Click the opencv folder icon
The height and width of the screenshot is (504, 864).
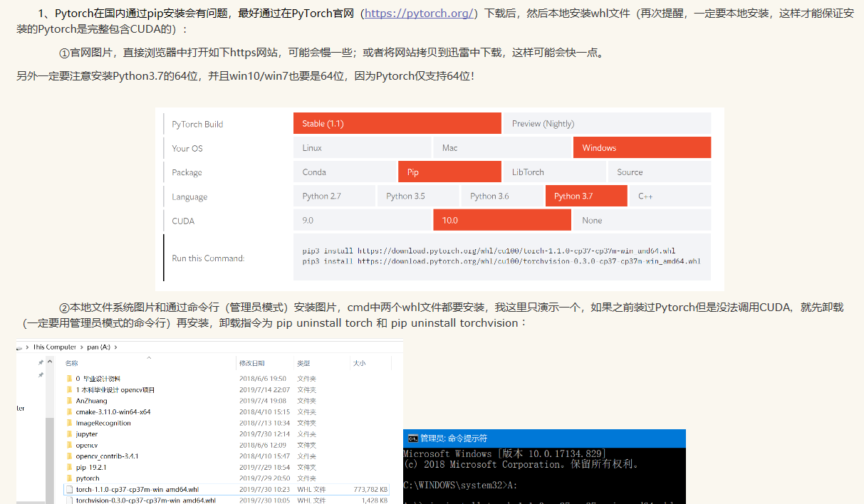tap(71, 445)
